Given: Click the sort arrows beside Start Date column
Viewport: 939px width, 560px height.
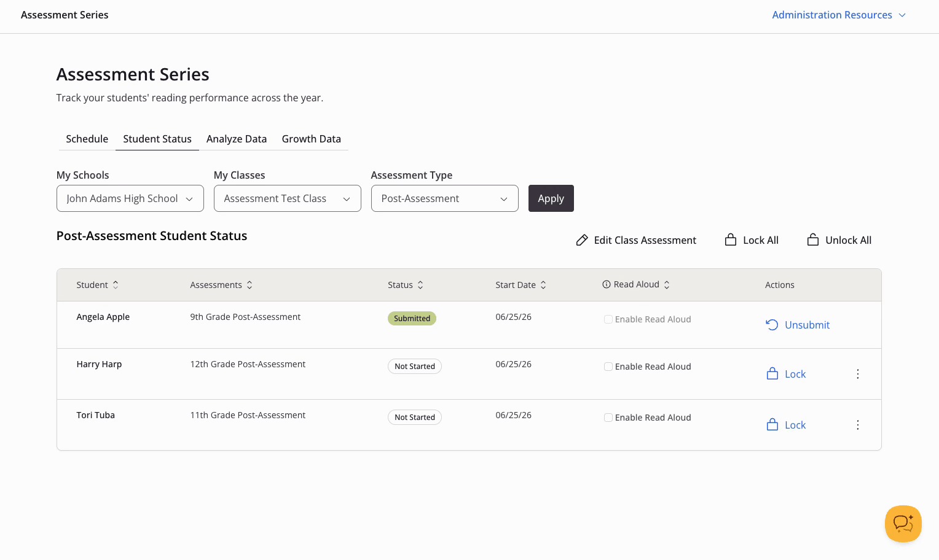Looking at the screenshot, I should click(543, 285).
